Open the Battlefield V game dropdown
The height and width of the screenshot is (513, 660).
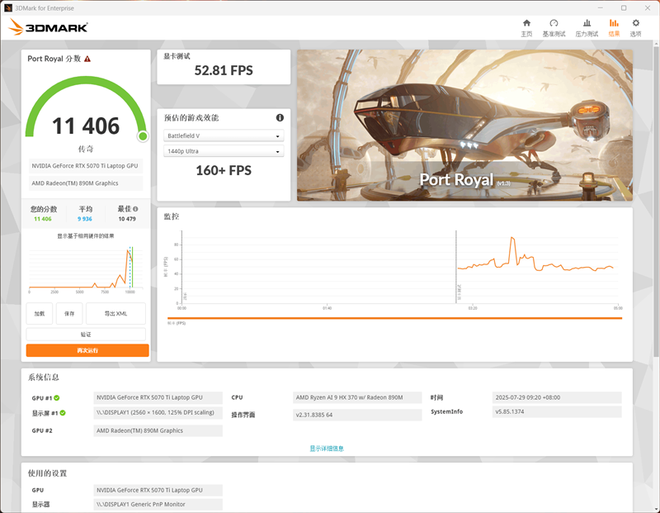pos(223,135)
